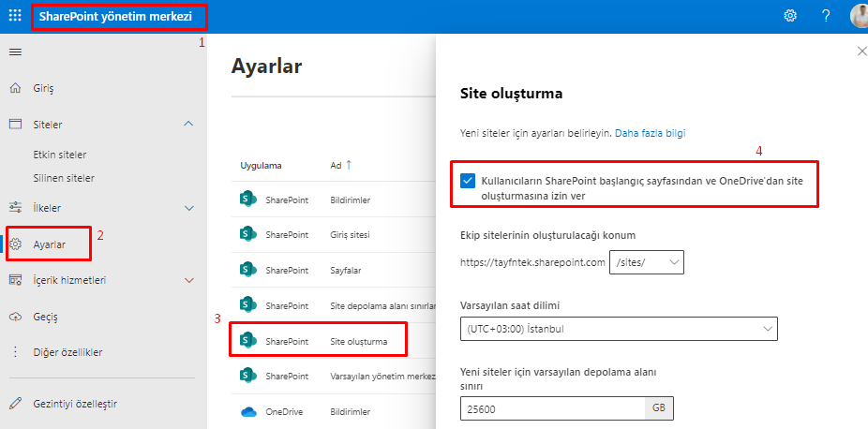Image resolution: width=868 pixels, height=429 pixels.
Task: Select Silinen siteler in the sidebar
Action: coord(64,178)
